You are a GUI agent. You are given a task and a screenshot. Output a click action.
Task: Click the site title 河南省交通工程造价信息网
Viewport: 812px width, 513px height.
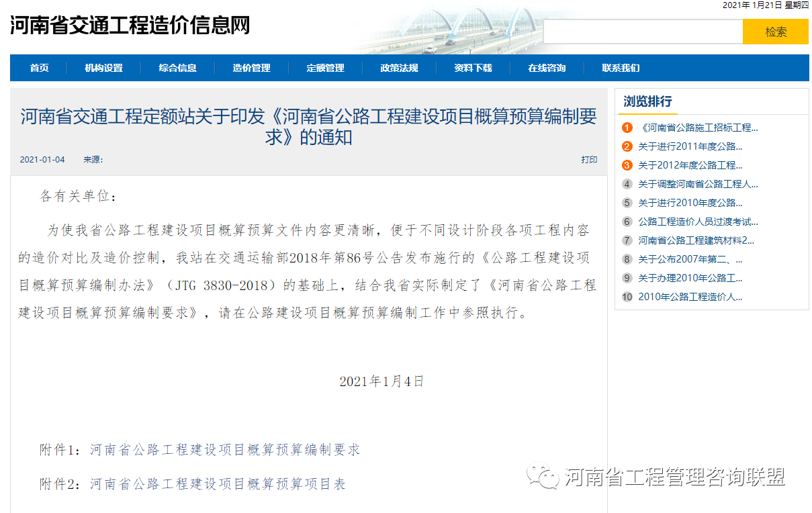130,26
